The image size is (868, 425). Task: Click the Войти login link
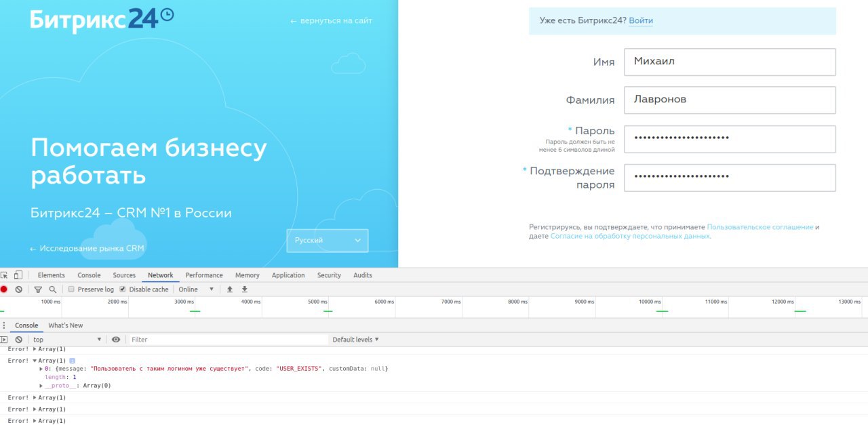click(641, 21)
